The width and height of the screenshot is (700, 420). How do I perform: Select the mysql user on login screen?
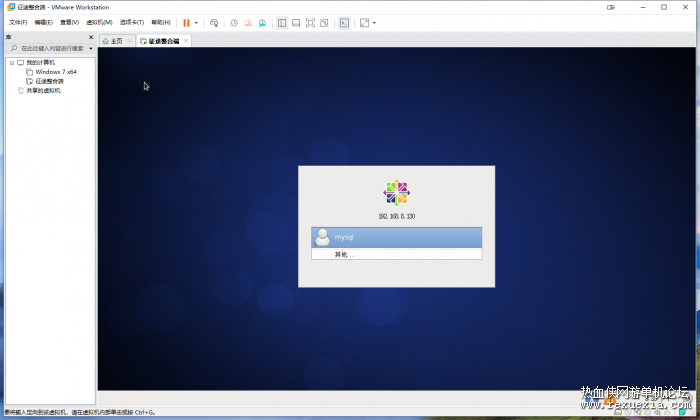click(x=396, y=237)
